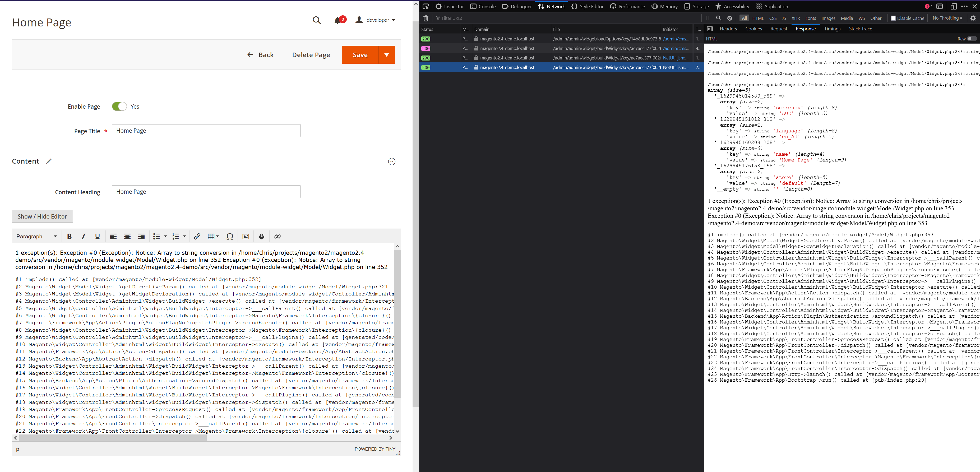
Task: Click the special character omega icon
Action: 230,237
